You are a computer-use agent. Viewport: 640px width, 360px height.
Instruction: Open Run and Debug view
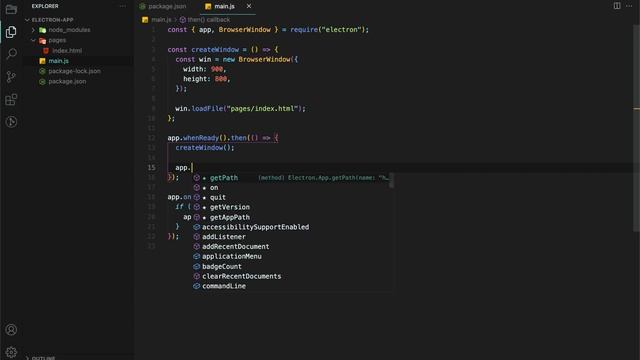point(11,122)
